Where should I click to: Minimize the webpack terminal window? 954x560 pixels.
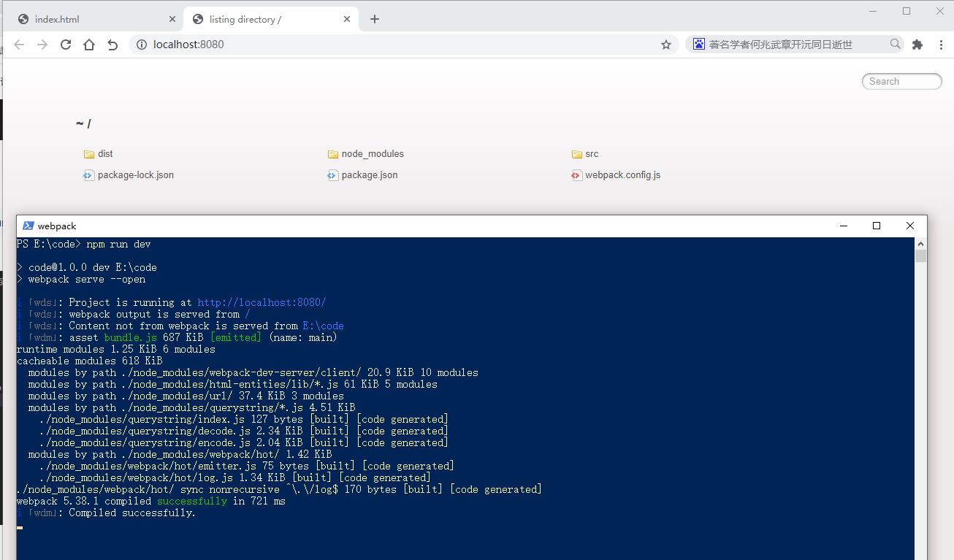(x=844, y=226)
